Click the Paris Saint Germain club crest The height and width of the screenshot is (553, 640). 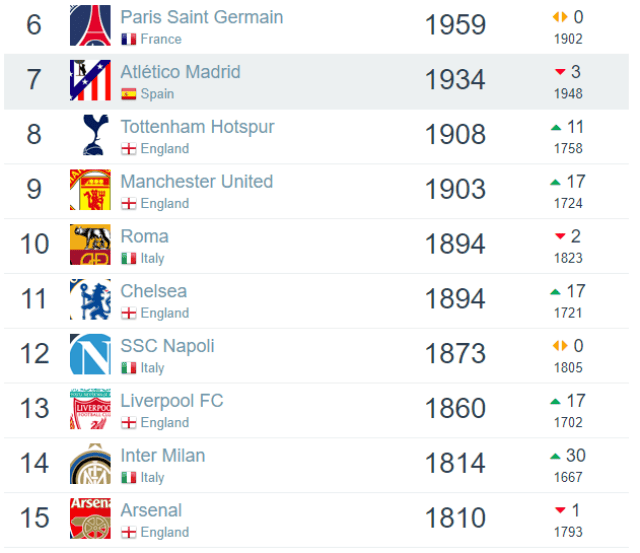click(x=90, y=25)
